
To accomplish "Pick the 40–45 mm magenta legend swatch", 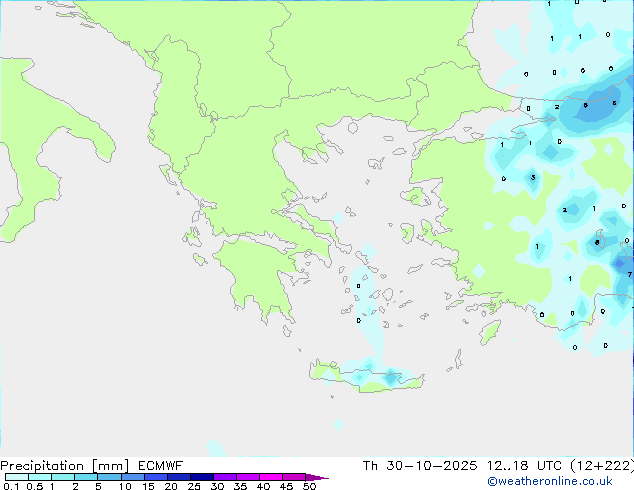I will tap(271, 477).
